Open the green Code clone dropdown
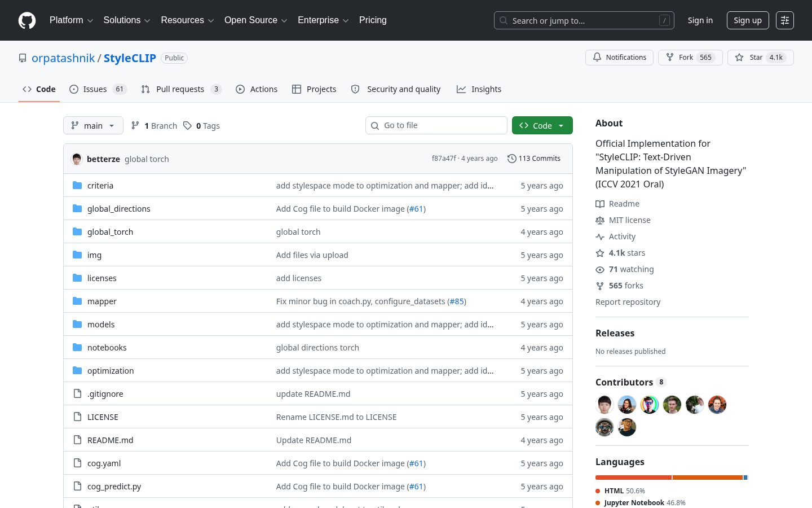 pyautogui.click(x=542, y=125)
